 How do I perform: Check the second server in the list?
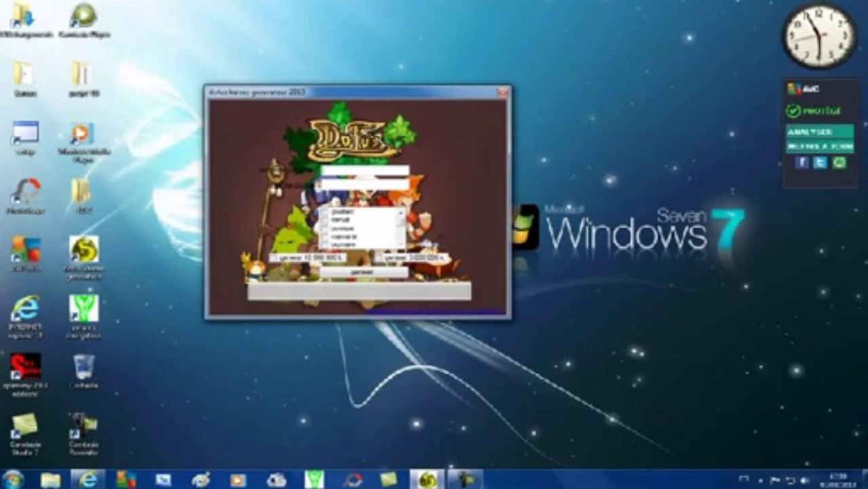pyautogui.click(x=324, y=219)
